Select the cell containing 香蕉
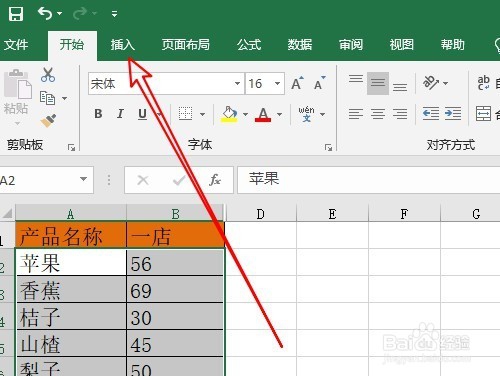 click(x=71, y=290)
